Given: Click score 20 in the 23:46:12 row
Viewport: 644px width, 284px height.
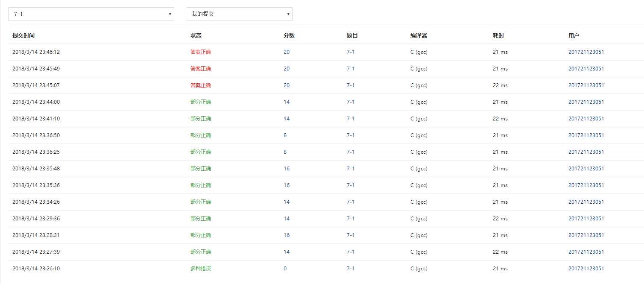Looking at the screenshot, I should [x=287, y=52].
